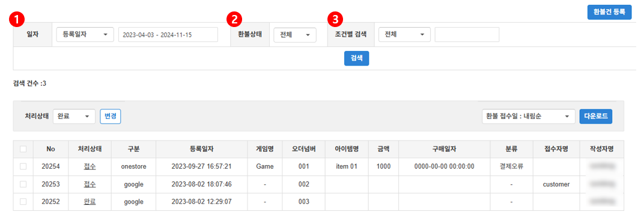644x218 pixels.
Task: Open the 접수 status link for 20254
Action: pos(90,167)
